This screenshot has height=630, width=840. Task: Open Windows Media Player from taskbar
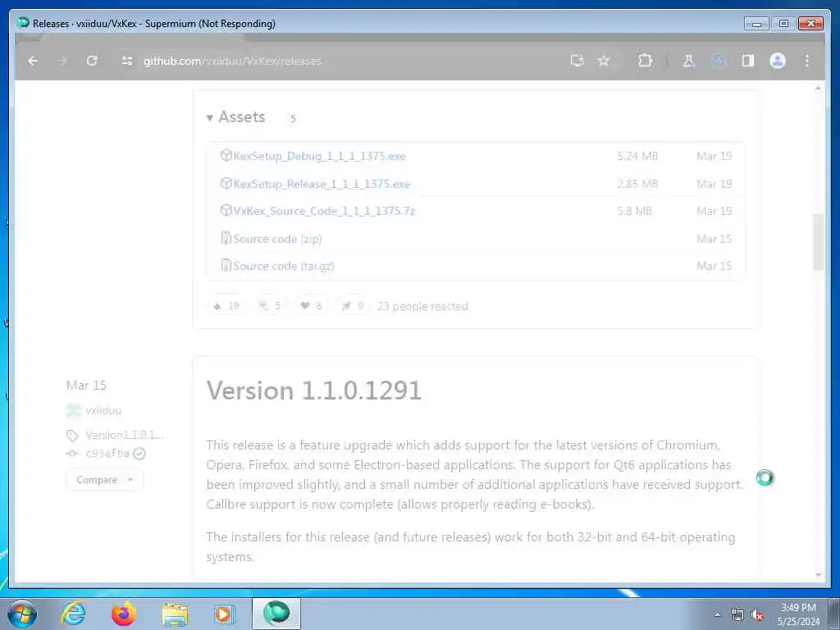click(223, 614)
